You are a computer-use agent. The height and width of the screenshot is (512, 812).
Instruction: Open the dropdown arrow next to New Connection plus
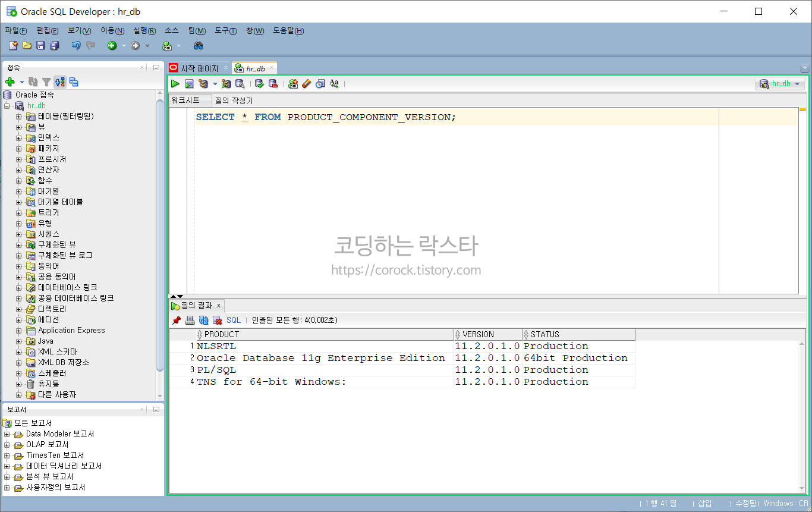(21, 82)
